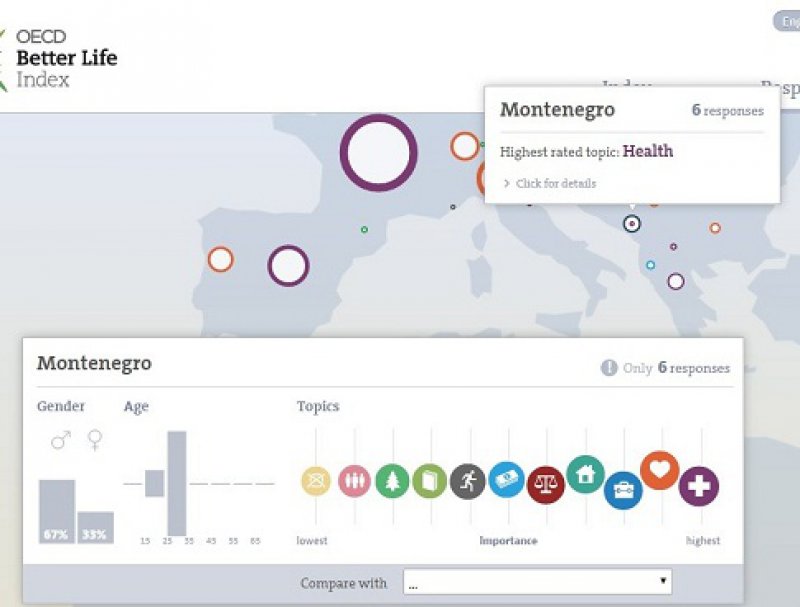Viewport: 800px width, 607px height.
Task: Select the Education book icon
Action: tap(429, 482)
